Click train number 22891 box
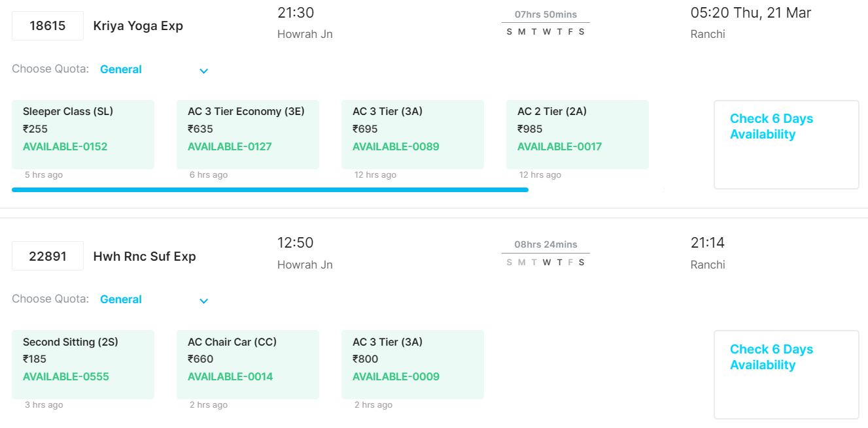This screenshot has height=428, width=868. coord(48,256)
